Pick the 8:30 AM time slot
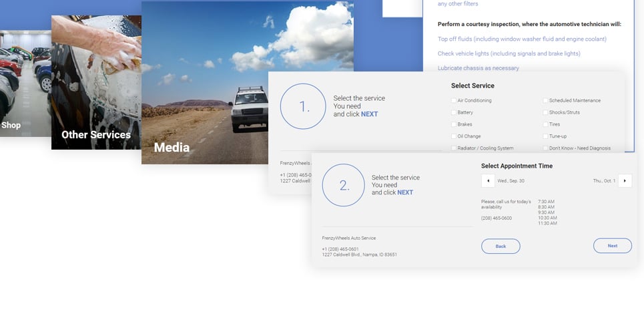Image resolution: width=644 pixels, height=334 pixels. click(547, 207)
